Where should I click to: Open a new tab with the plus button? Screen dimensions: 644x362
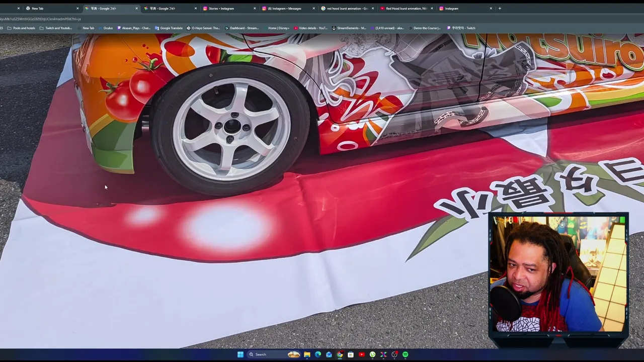tap(500, 9)
